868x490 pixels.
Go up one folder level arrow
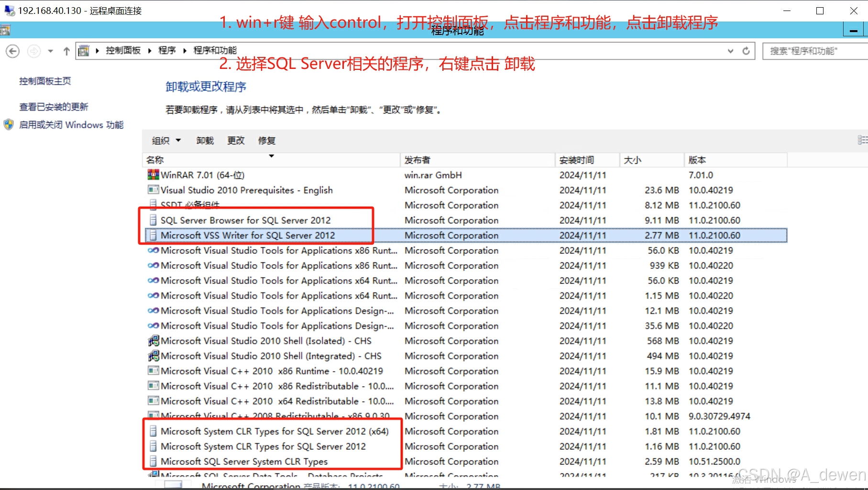pyautogui.click(x=66, y=51)
